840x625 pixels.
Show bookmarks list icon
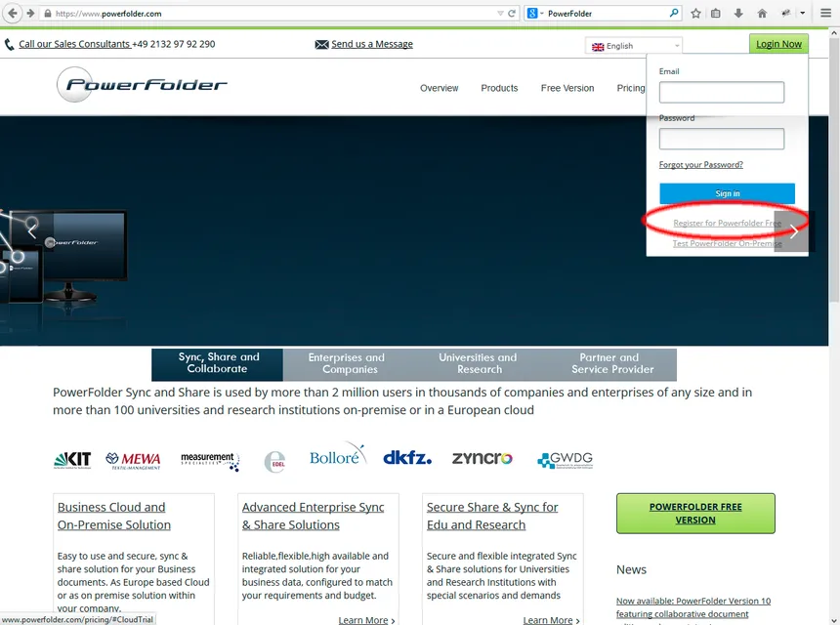click(x=716, y=14)
